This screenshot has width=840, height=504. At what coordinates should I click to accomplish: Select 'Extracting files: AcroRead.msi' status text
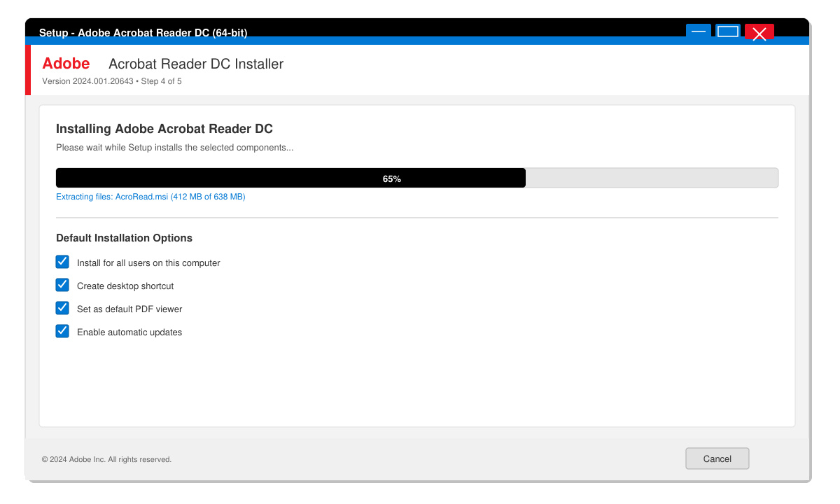pos(150,197)
